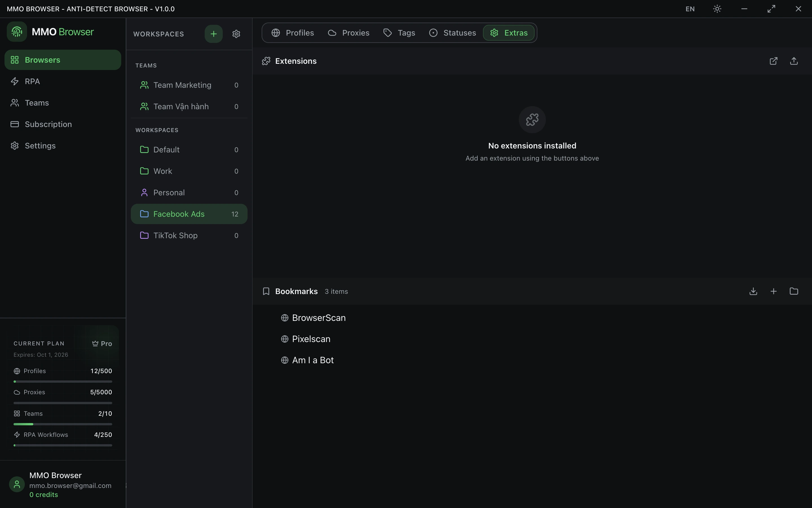The image size is (812, 508).
Task: Open the BrowserScan bookmark
Action: click(x=313, y=318)
